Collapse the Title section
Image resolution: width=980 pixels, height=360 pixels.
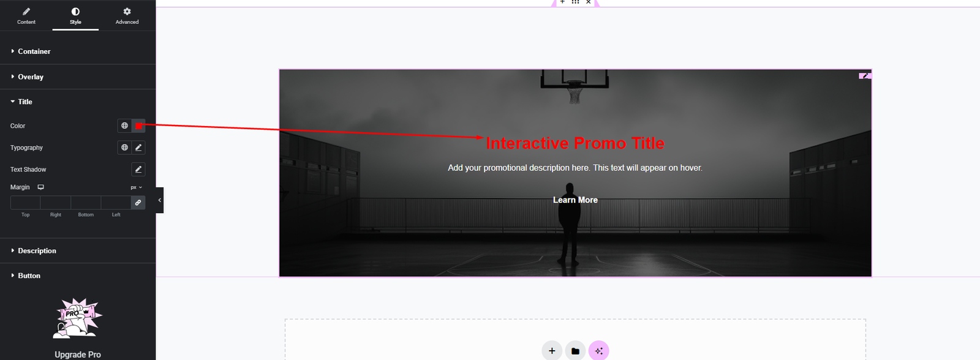(x=25, y=102)
